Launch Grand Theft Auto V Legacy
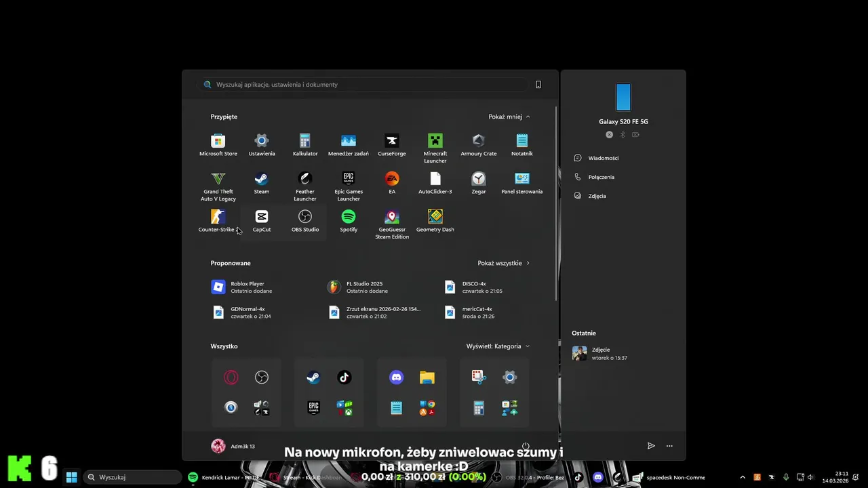 pos(218,186)
